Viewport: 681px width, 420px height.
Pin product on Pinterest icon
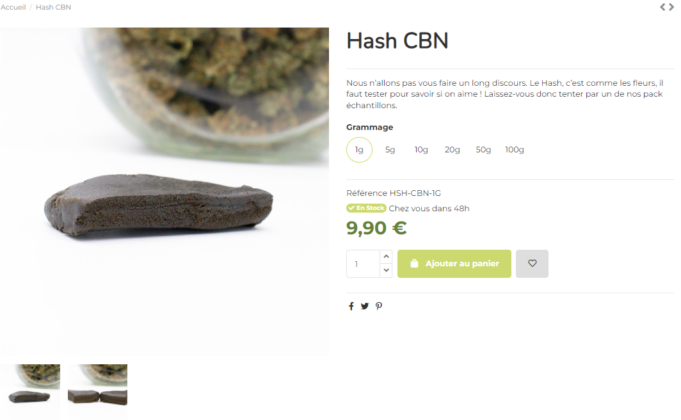point(379,306)
